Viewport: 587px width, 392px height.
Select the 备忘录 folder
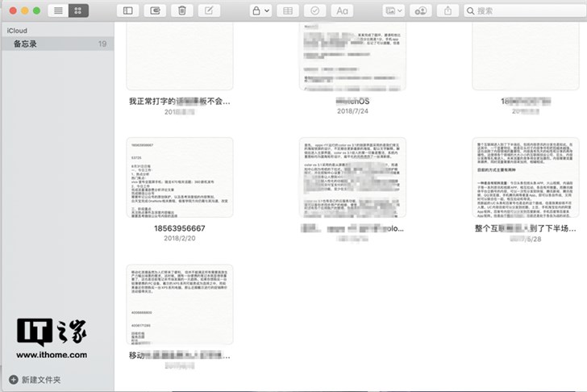click(x=58, y=44)
